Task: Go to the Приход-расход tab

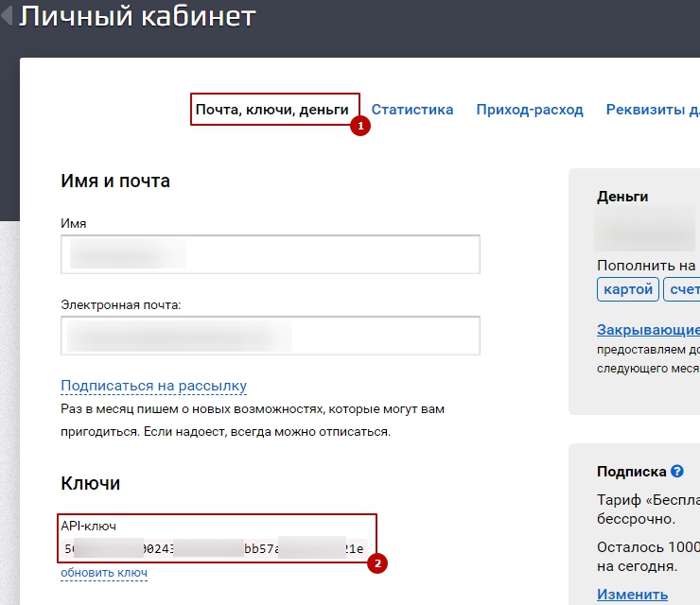Action: tap(529, 110)
